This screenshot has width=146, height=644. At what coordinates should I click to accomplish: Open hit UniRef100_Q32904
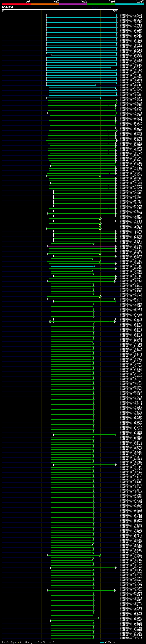point(131,17)
